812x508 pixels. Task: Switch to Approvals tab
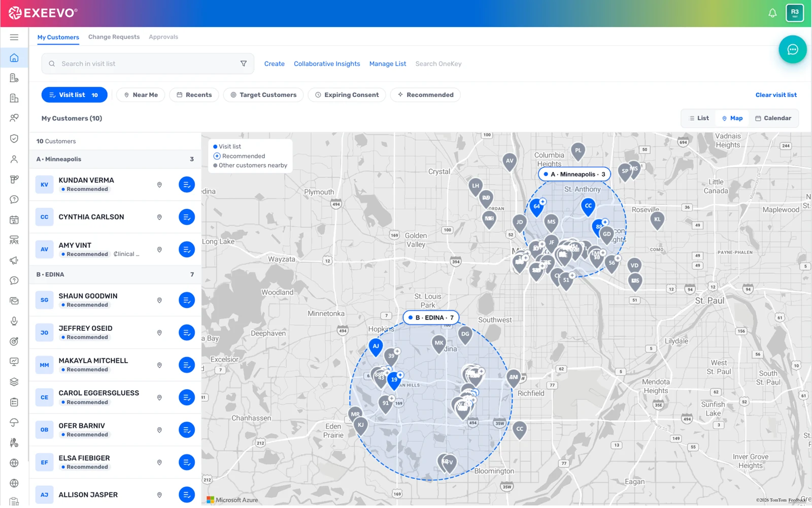tap(163, 37)
